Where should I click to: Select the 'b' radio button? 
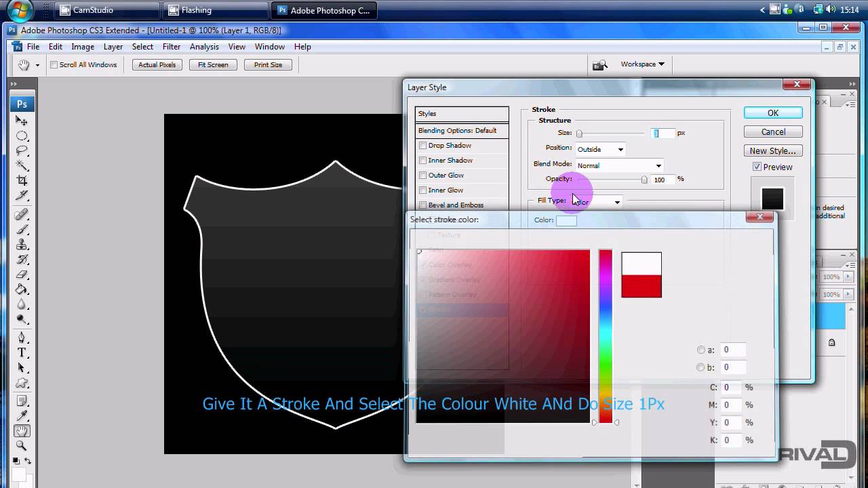pos(701,367)
